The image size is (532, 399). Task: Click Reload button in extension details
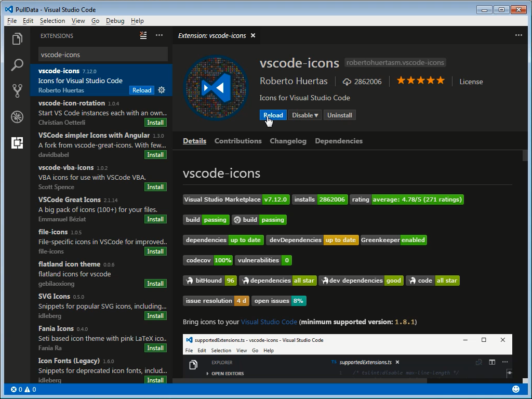pyautogui.click(x=273, y=115)
